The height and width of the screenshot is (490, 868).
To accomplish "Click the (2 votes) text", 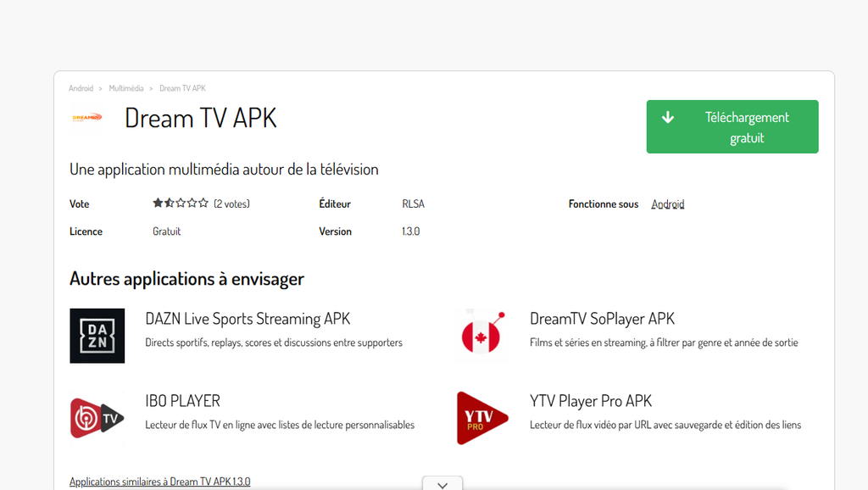I will click(x=232, y=203).
